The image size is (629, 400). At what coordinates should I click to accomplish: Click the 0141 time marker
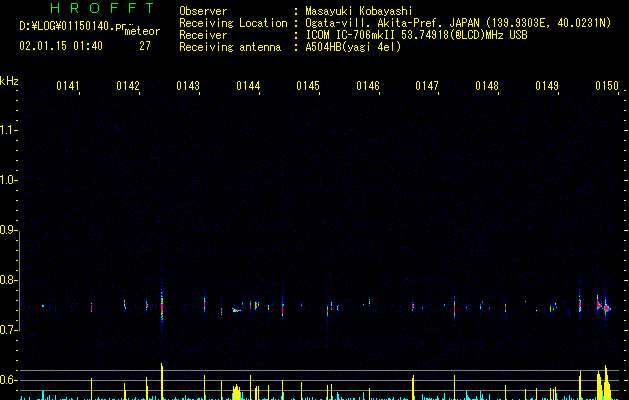[68, 86]
